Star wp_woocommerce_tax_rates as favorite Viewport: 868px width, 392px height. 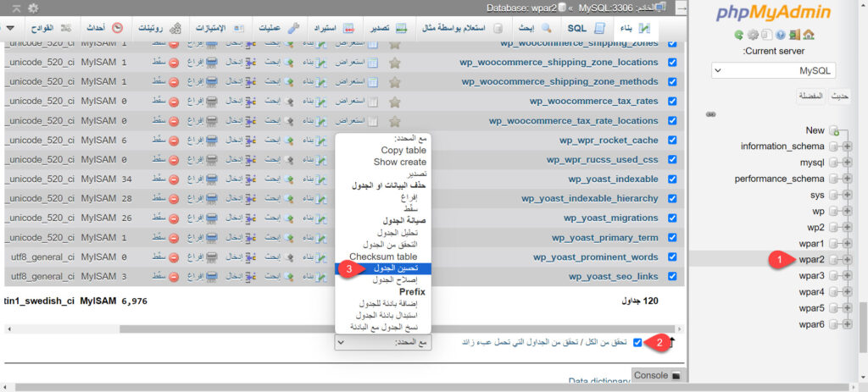coord(394,102)
